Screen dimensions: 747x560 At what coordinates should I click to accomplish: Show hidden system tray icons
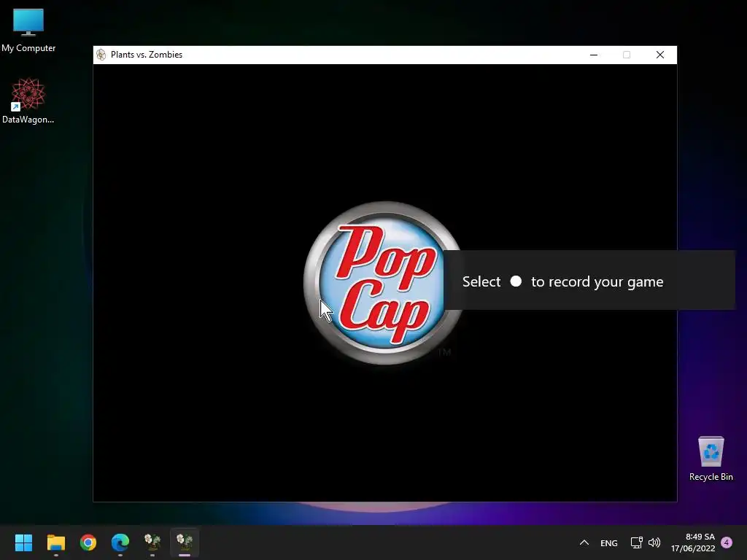[x=584, y=542]
